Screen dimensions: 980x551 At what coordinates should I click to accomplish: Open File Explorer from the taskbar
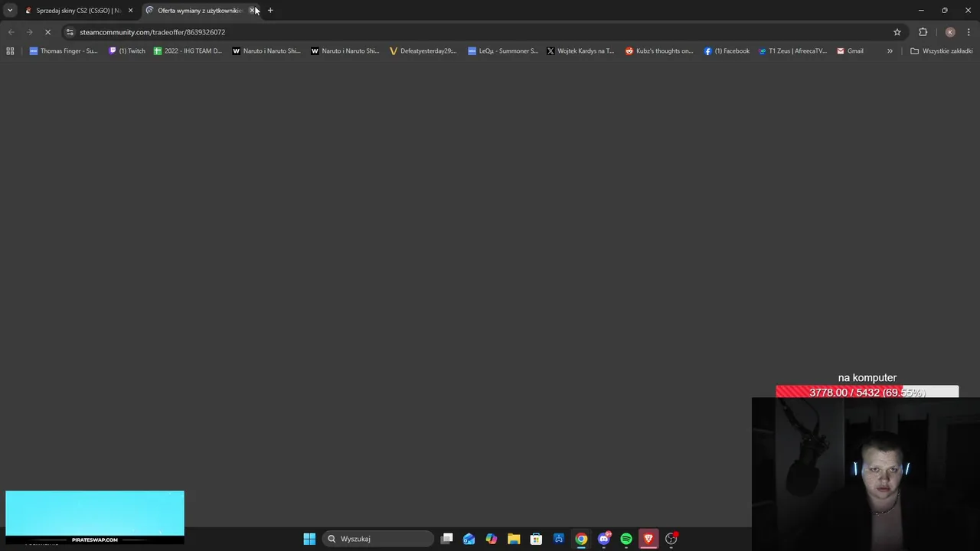pos(514,539)
